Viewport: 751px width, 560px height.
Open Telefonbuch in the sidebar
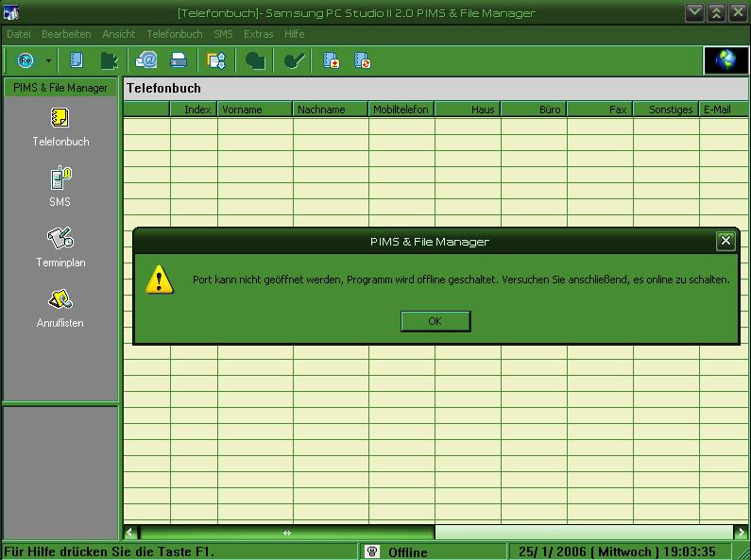point(60,127)
